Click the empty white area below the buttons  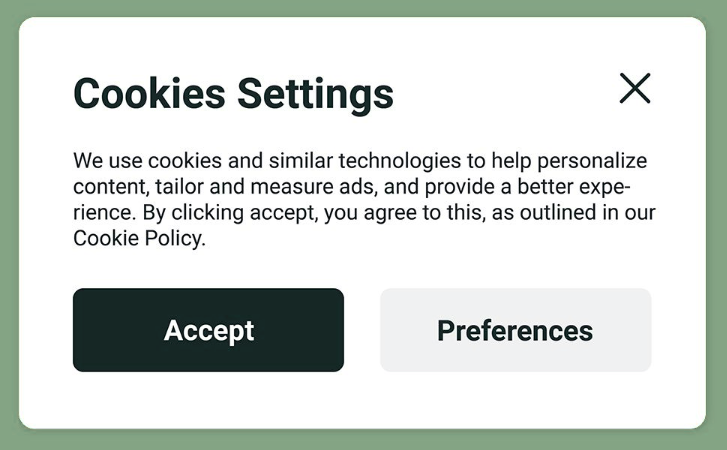pos(362,399)
